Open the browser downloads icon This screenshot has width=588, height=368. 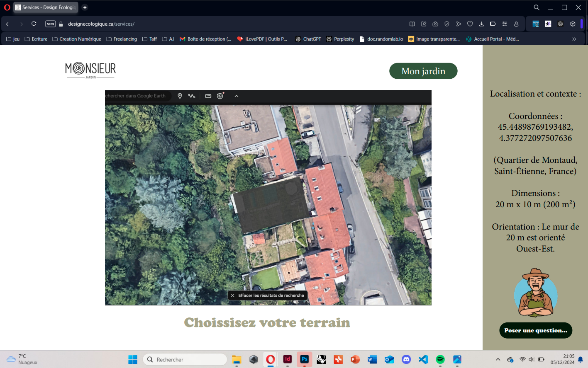(x=481, y=24)
